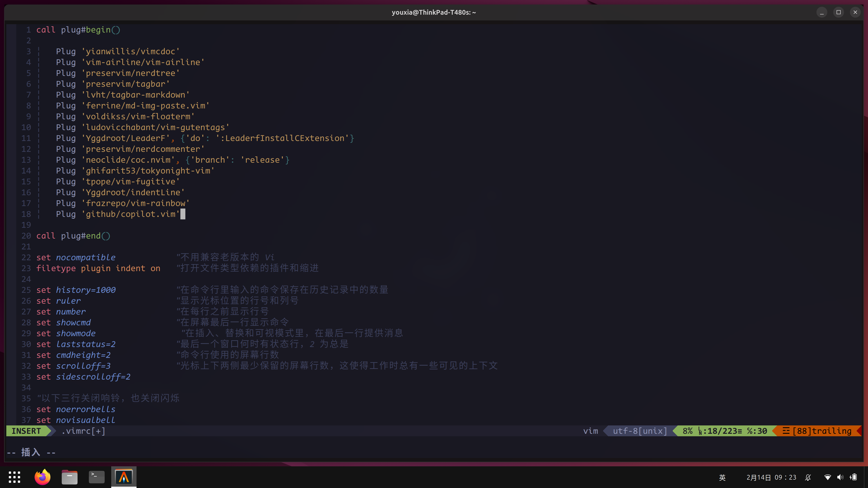Click the utf-8[unix] encoding segment

pos(640,431)
